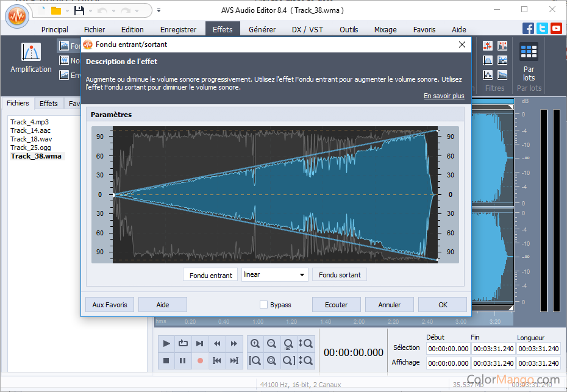Click the Stop playback icon
567x392 pixels.
click(166, 361)
